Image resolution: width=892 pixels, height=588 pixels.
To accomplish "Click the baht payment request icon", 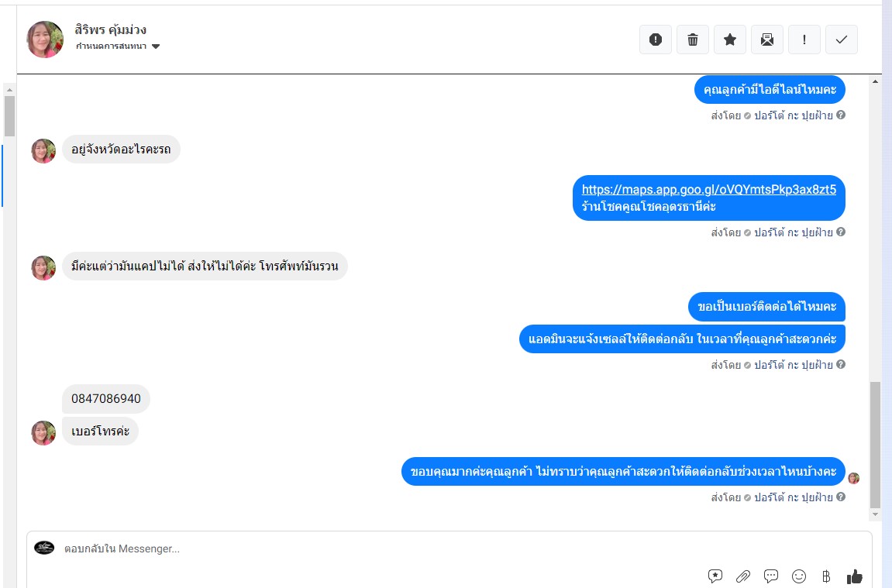I will pos(826,576).
